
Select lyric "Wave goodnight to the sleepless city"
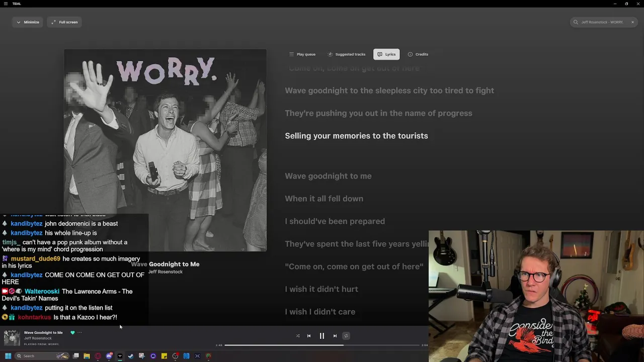389,90
